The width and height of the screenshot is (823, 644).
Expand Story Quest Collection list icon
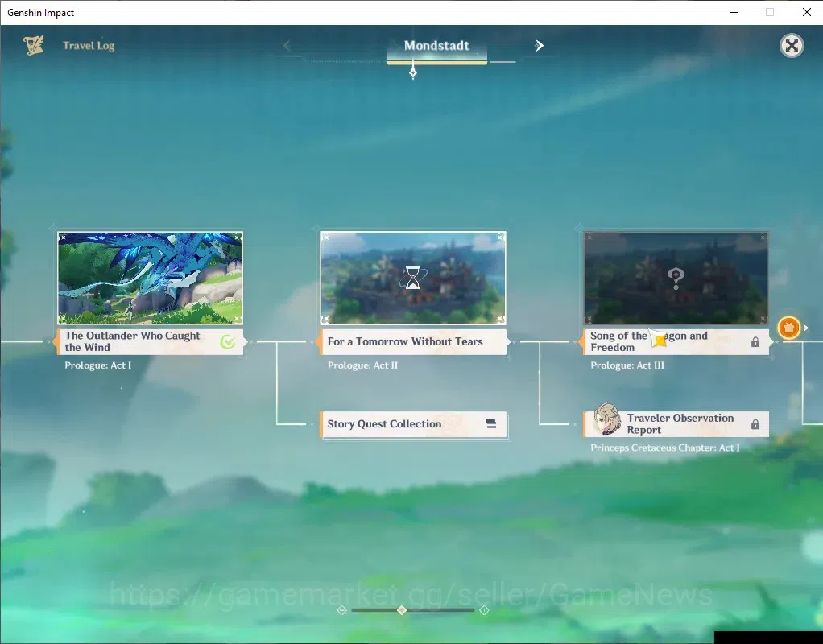[x=491, y=423]
